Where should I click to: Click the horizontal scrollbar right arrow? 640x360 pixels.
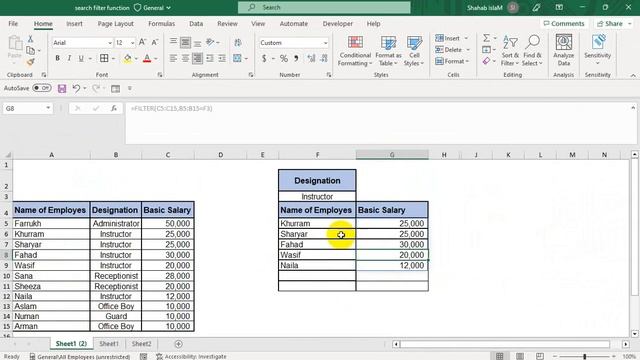point(625,344)
